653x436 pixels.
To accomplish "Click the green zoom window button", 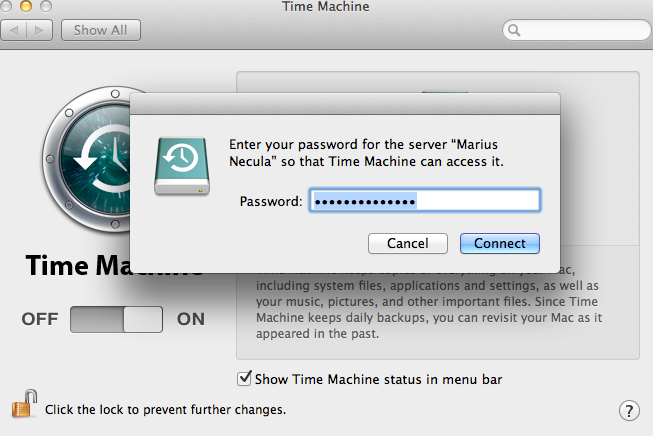I will 46,6.
